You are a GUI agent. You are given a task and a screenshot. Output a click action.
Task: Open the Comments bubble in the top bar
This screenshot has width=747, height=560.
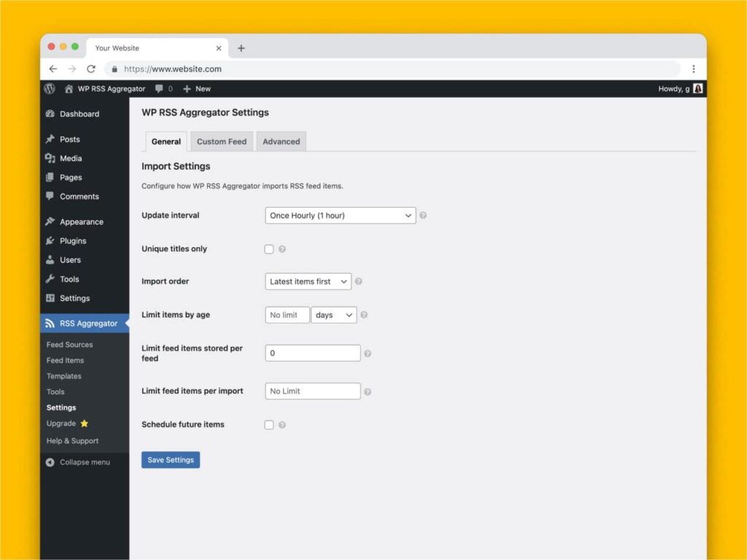click(x=158, y=88)
